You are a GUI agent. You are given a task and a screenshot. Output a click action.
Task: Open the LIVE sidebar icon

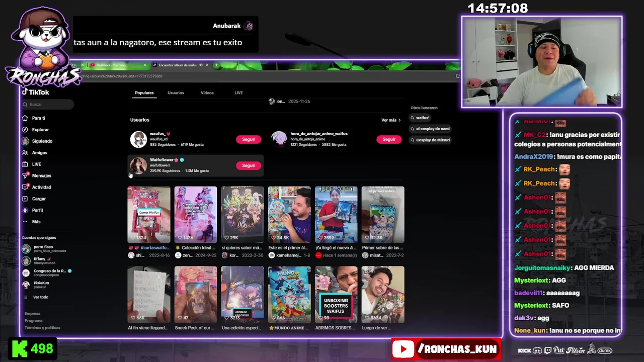[25, 164]
